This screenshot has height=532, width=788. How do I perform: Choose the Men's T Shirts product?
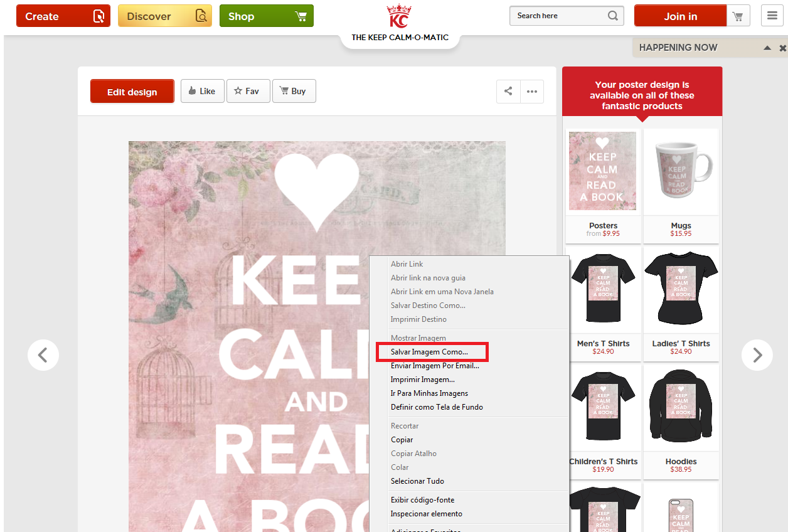[603, 289]
